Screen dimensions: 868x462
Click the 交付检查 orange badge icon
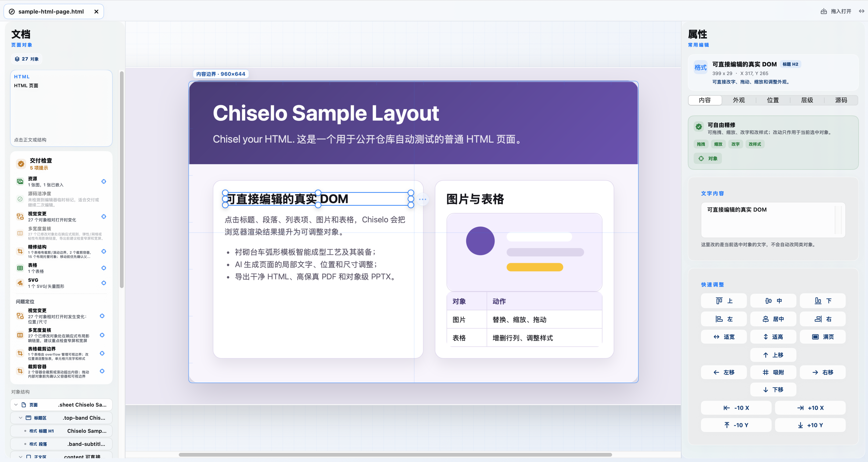[21, 164]
